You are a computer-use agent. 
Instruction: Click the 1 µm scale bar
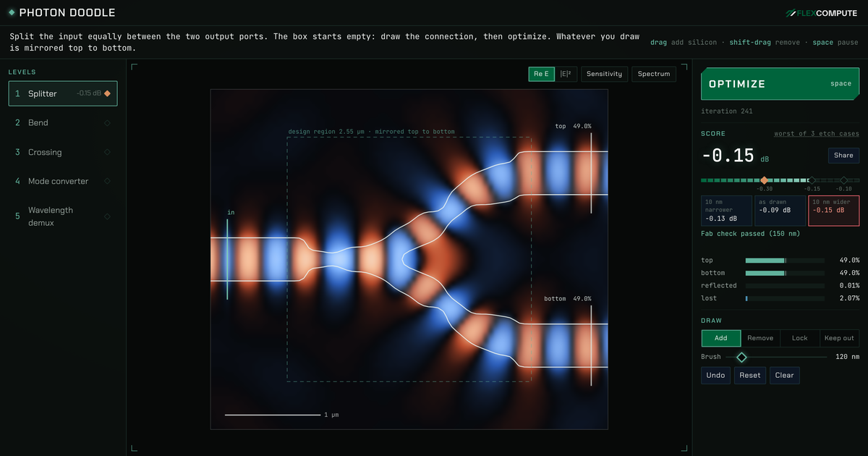pyautogui.click(x=272, y=415)
